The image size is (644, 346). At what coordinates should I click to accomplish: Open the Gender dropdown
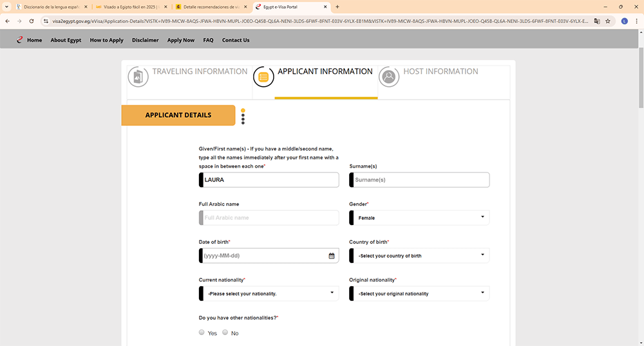[x=419, y=218]
